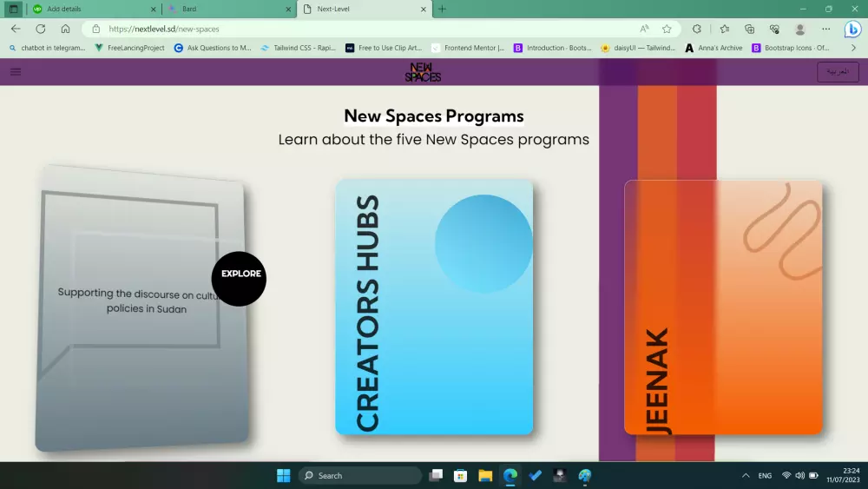The image size is (868, 489).
Task: Open Frontend Mentor bookmark
Action: coord(469,48)
